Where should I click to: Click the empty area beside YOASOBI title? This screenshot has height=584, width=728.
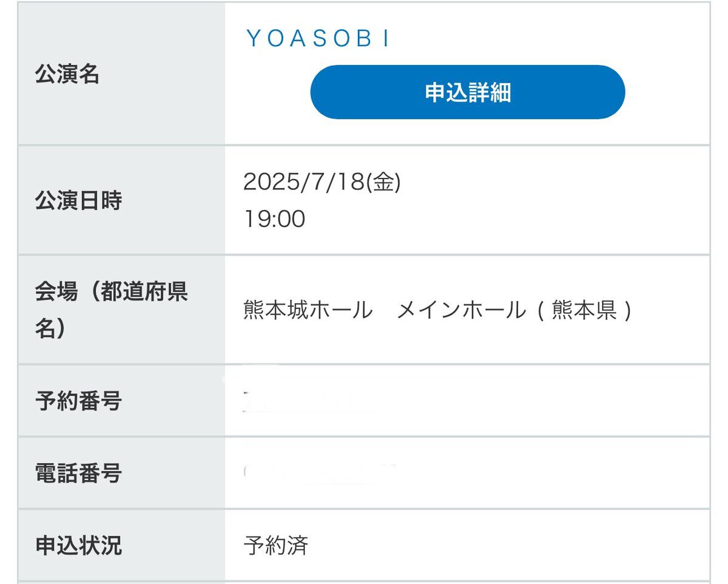[546, 36]
